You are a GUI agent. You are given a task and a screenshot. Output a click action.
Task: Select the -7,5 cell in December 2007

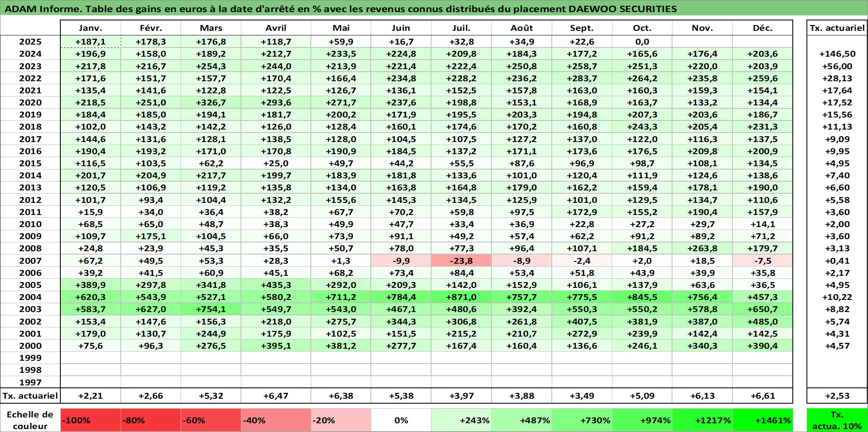(x=763, y=261)
